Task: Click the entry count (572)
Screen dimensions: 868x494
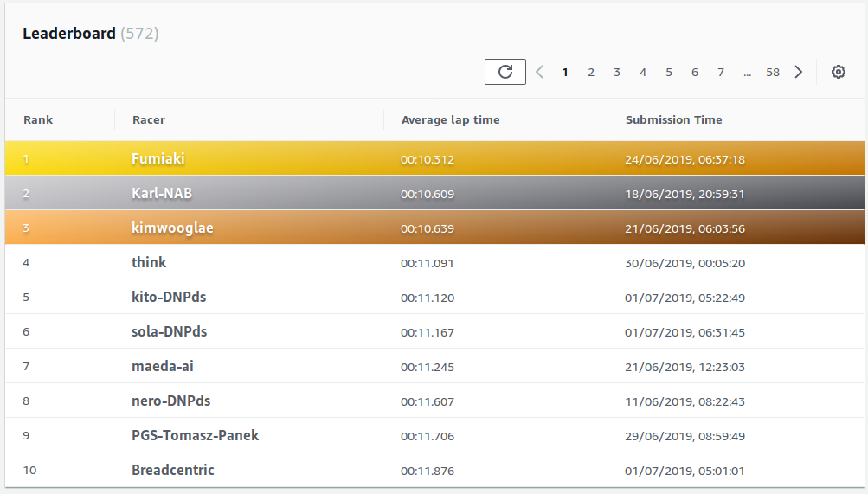Action: pos(139,34)
